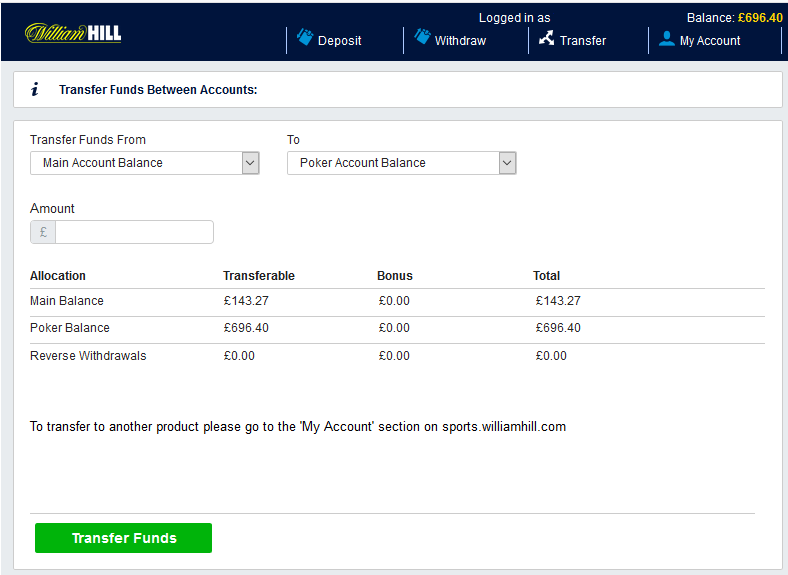
Task: Click the My Account person icon
Action: tap(667, 39)
